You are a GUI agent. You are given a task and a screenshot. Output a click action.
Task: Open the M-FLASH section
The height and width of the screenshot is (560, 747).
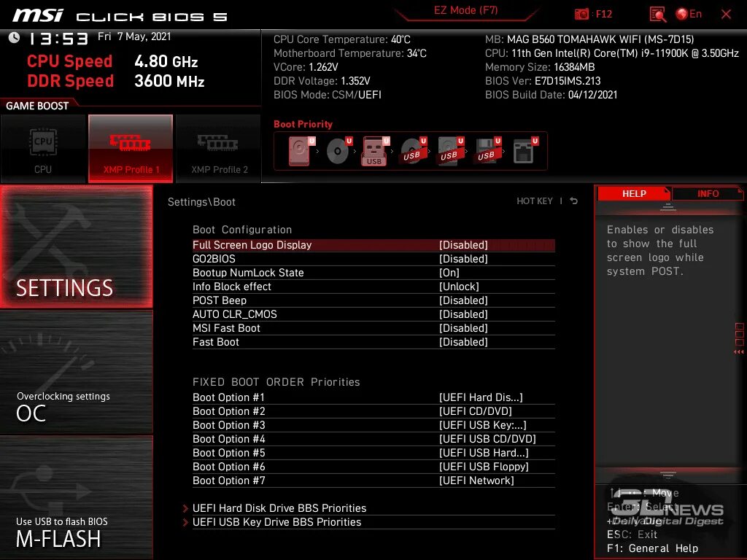coord(76,497)
